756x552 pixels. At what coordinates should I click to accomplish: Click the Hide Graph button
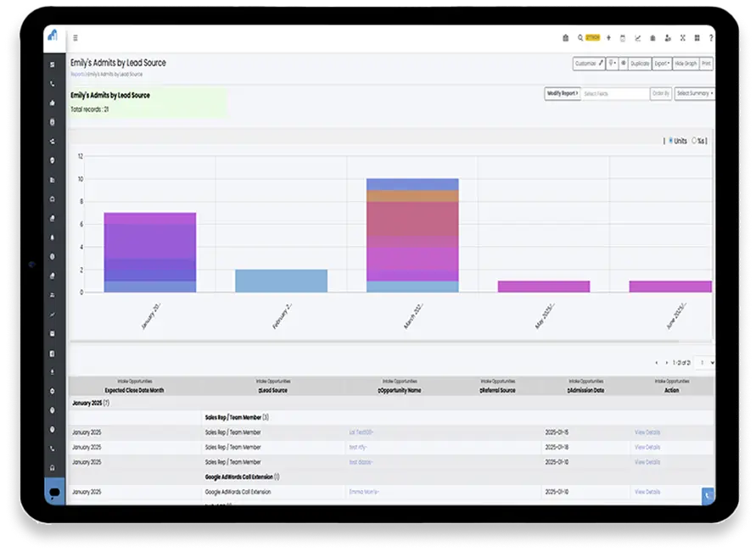[x=686, y=64]
